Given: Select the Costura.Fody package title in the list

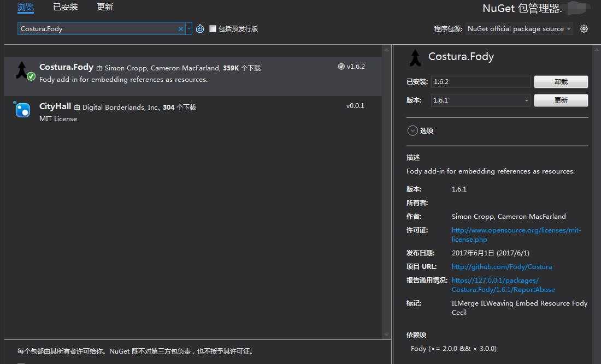Looking at the screenshot, I should point(66,67).
